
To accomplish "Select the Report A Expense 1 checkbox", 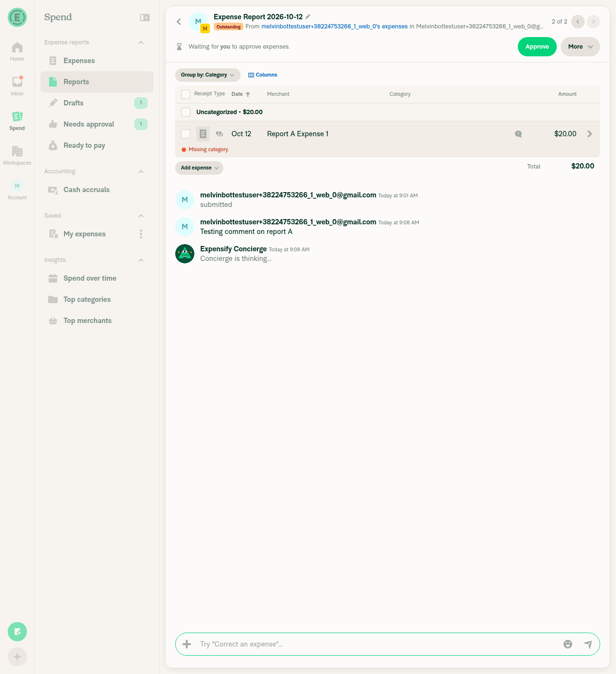I will point(186,134).
